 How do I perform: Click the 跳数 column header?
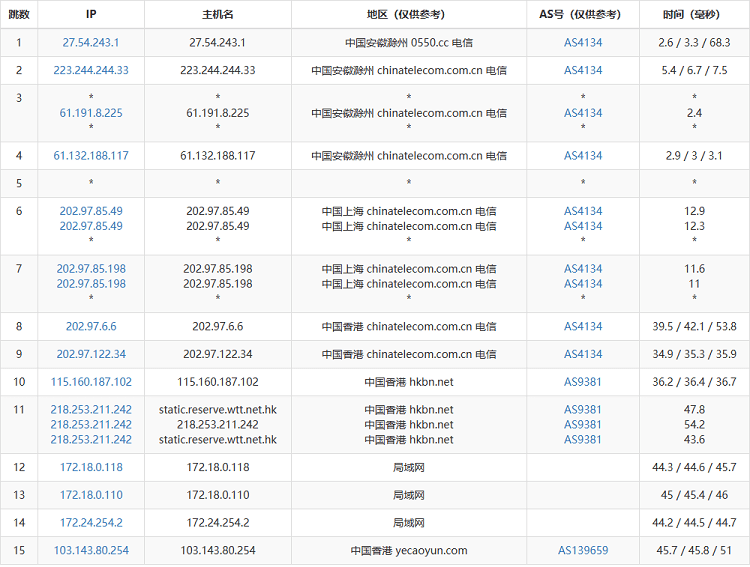coord(19,14)
